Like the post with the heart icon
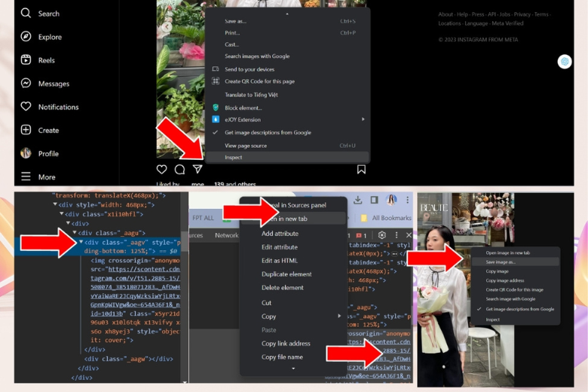The width and height of the screenshot is (588, 392). point(161,170)
